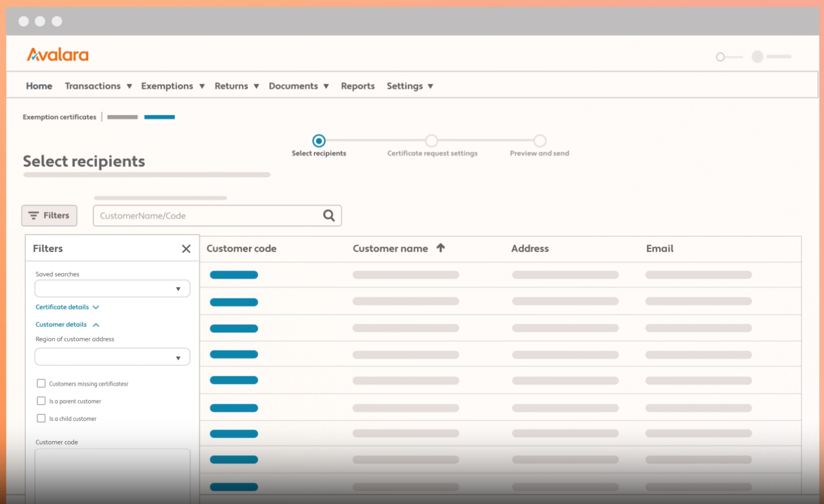
Task: Expand the Certificate details section
Action: click(67, 307)
